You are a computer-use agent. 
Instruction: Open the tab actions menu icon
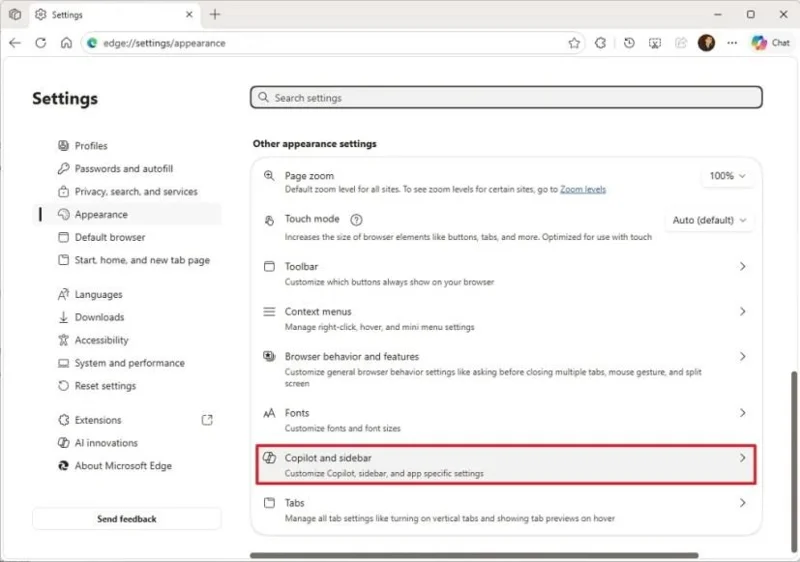pos(15,14)
